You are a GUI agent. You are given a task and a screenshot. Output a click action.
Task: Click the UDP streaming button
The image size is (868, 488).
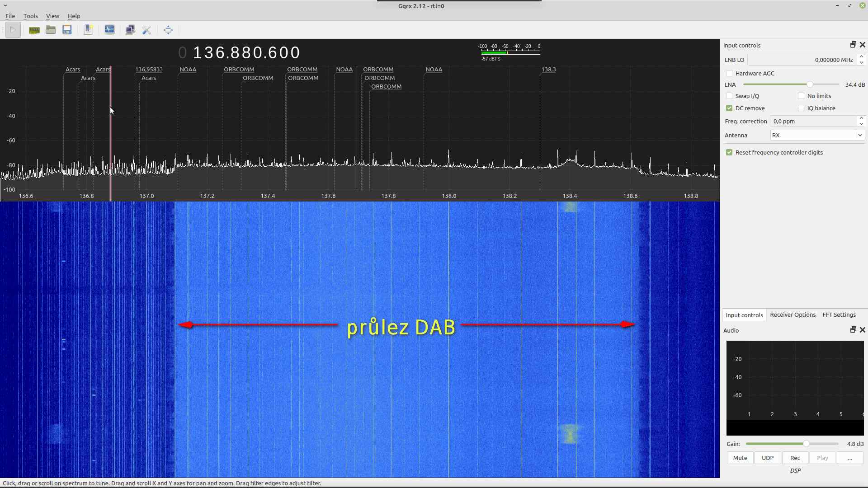(x=768, y=458)
